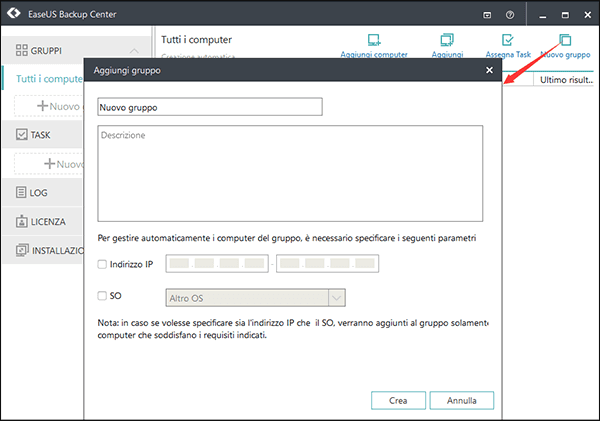Image resolution: width=600 pixels, height=421 pixels.
Task: Click the Aggiungi computer icon
Action: [374, 39]
